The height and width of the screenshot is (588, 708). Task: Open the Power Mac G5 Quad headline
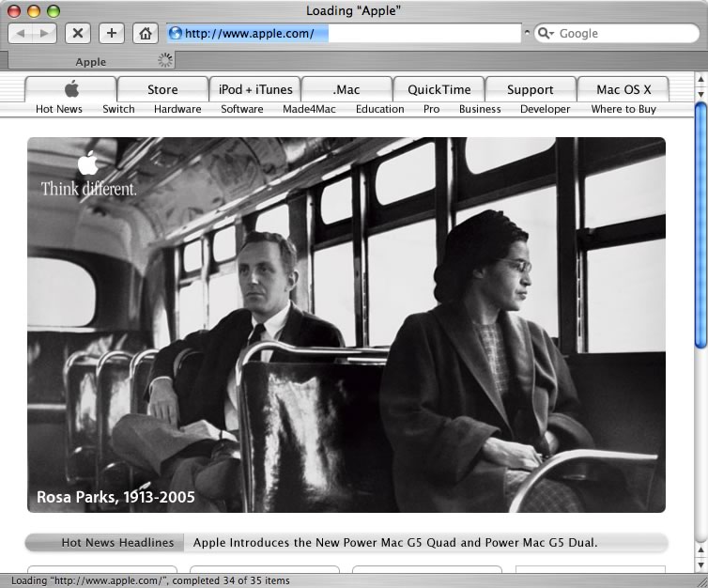pos(395,542)
